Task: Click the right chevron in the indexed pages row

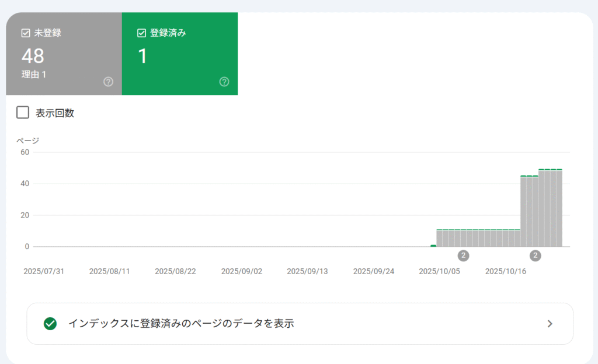Action: [x=549, y=324]
